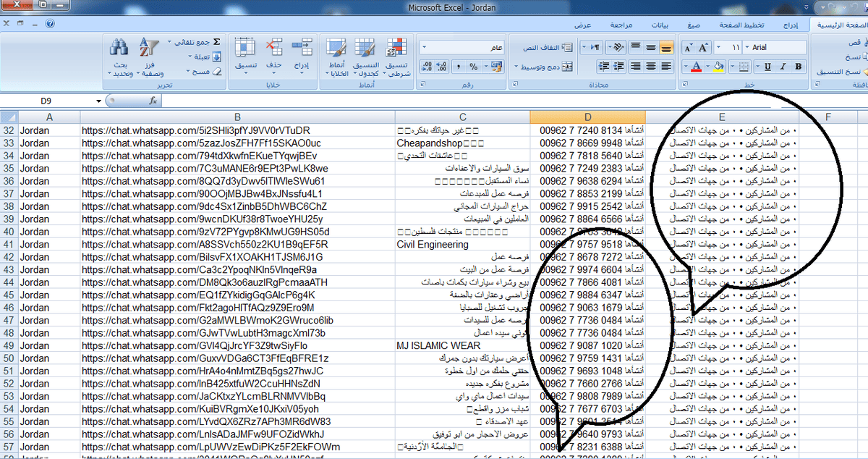The image size is (868, 459).
Task: Click the Delete cells icon
Action: [275, 49]
